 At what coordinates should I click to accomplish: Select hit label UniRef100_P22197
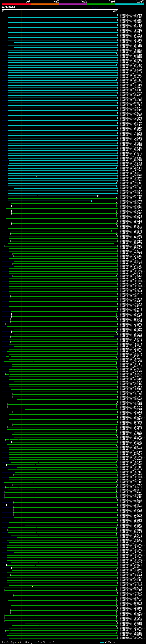(131, 178)
